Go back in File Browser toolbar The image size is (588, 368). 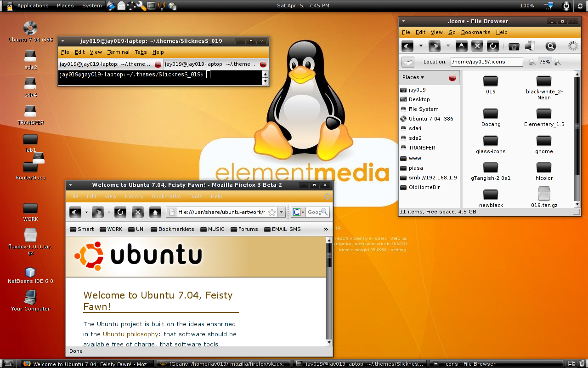[x=407, y=46]
